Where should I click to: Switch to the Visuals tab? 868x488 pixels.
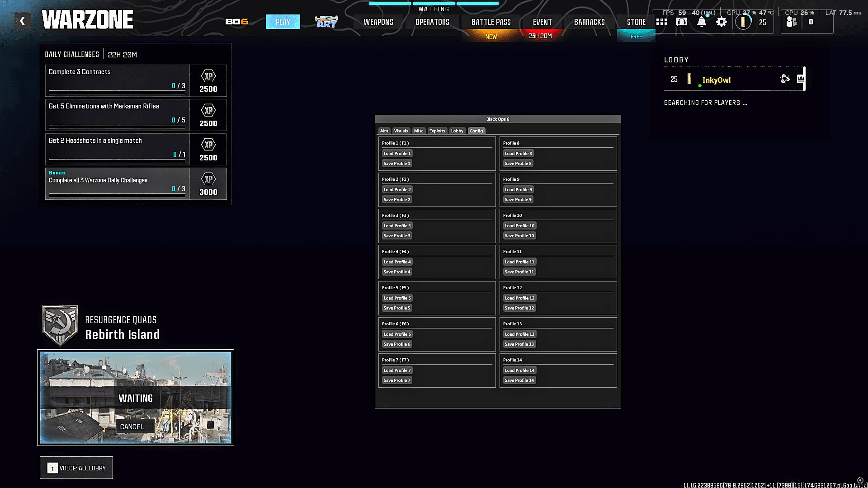(x=401, y=131)
